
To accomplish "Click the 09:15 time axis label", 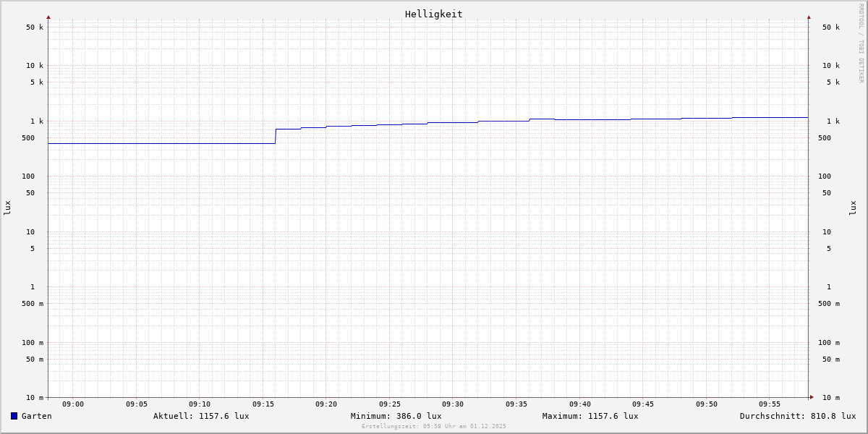I will [263, 404].
